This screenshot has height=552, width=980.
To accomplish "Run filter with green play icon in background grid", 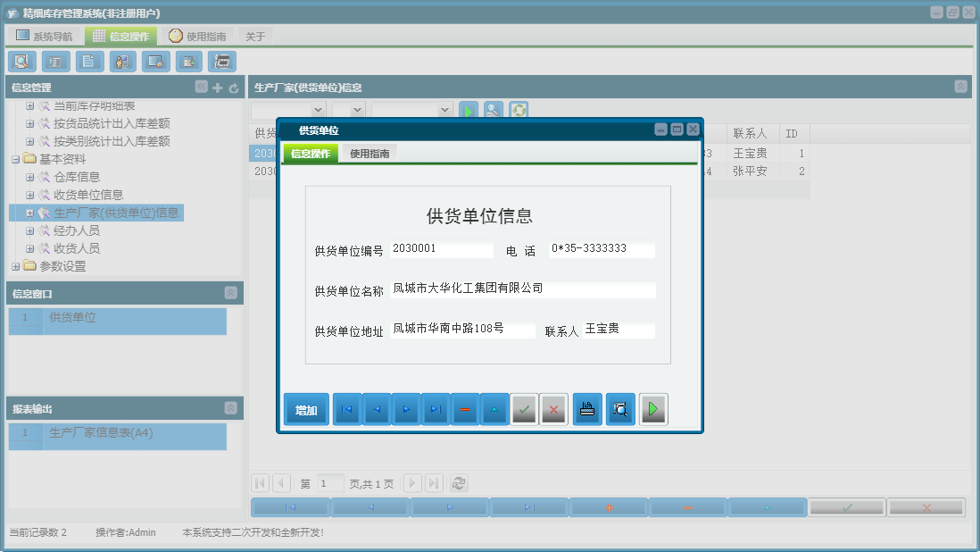I will point(468,111).
